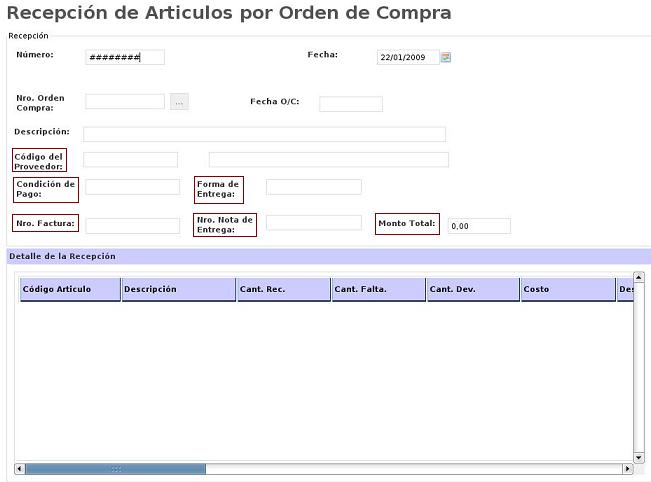
Task: Click the vertical scrollbar down arrow
Action: 638,456
